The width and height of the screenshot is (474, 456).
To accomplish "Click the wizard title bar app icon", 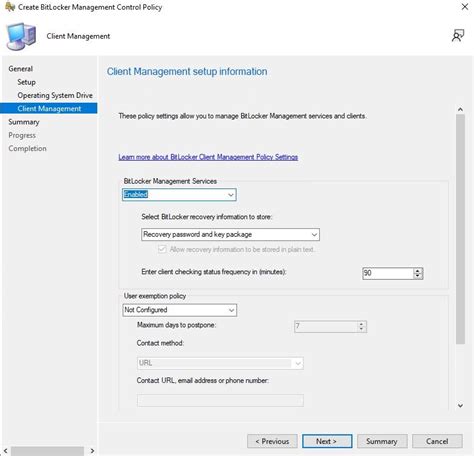I will [10, 7].
